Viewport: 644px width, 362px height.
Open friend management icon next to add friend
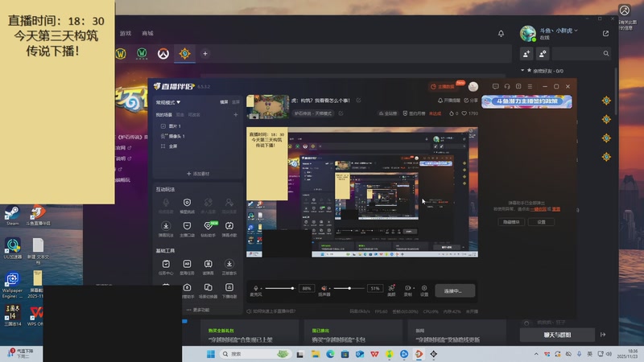(x=543, y=53)
